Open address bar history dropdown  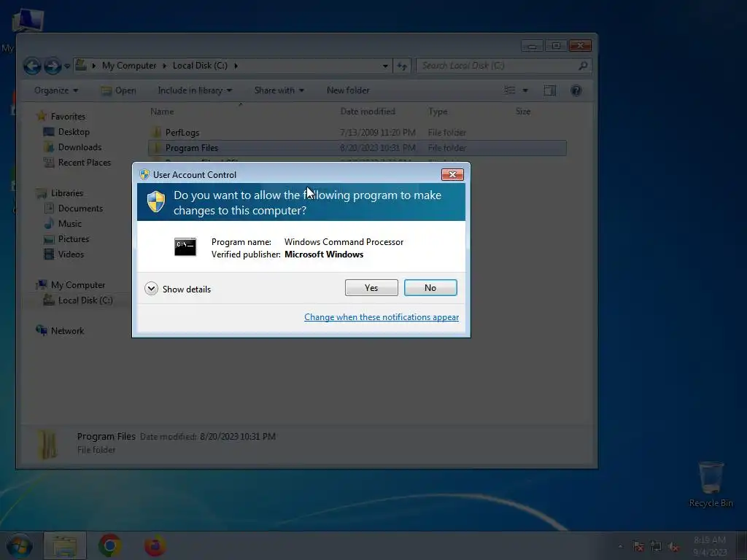pos(385,66)
